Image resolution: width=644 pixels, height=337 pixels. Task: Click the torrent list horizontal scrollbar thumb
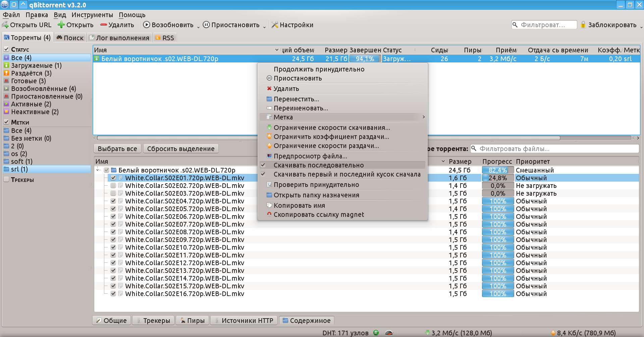coord(328,138)
